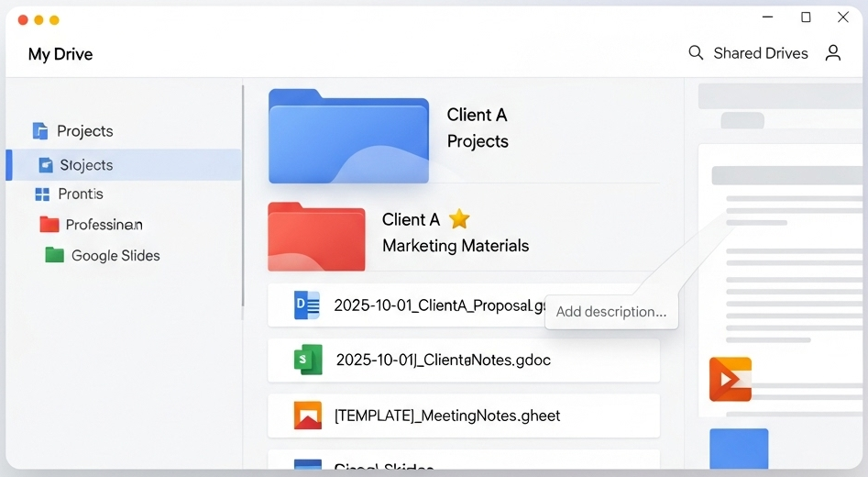Click the Prontis grid icon
868x477 pixels.
pos(42,194)
